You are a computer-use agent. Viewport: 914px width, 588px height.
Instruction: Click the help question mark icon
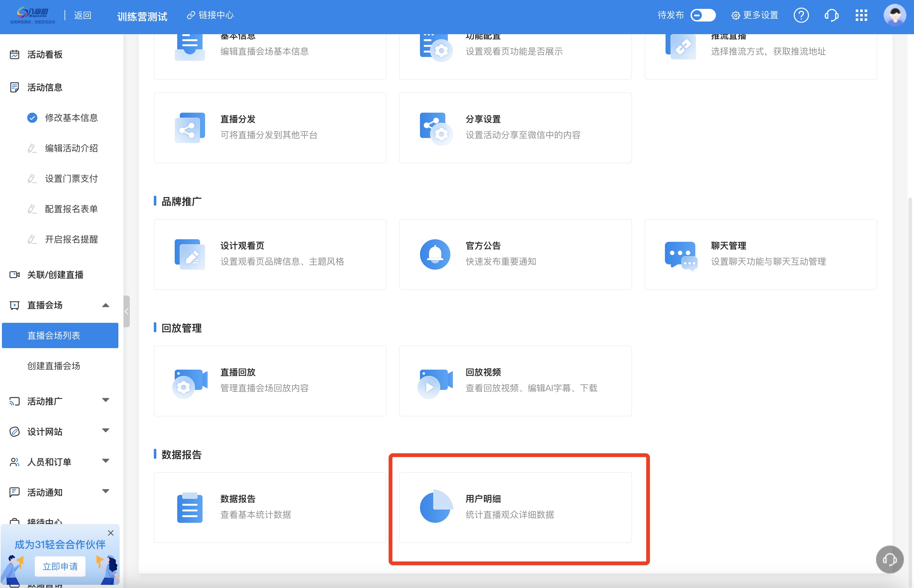[801, 15]
